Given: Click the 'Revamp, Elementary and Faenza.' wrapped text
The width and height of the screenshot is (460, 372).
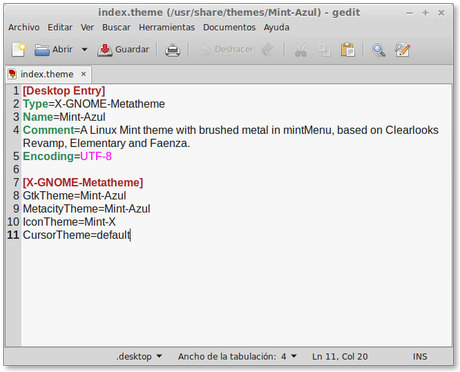Looking at the screenshot, I should tap(106, 143).
